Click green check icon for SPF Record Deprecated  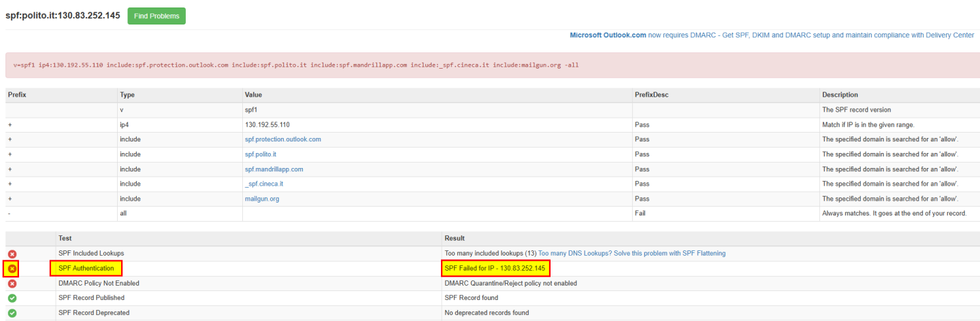(12, 313)
